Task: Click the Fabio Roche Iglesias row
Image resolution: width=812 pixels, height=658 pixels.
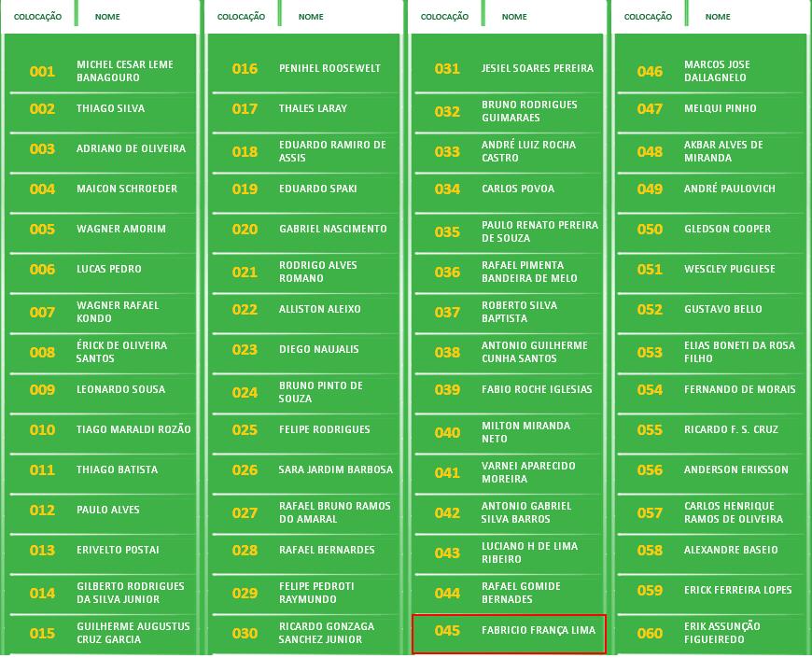Action: tap(536, 389)
